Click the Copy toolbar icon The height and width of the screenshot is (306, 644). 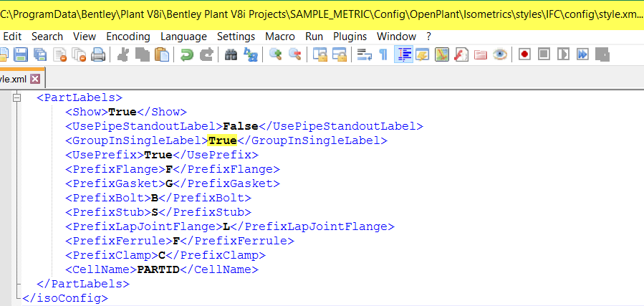click(x=142, y=54)
